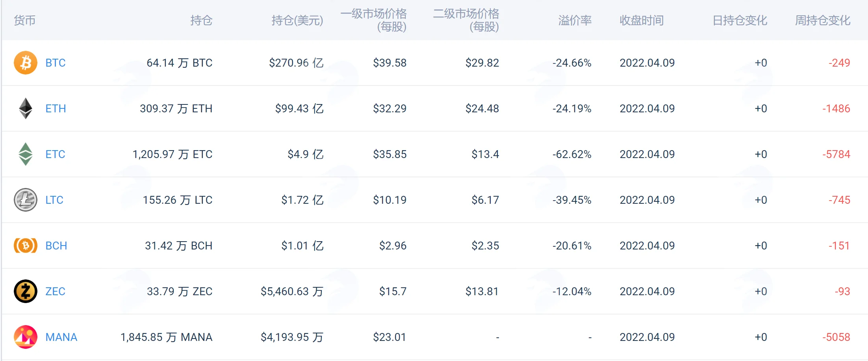Open the BTC link
The image size is (868, 361).
(56, 63)
